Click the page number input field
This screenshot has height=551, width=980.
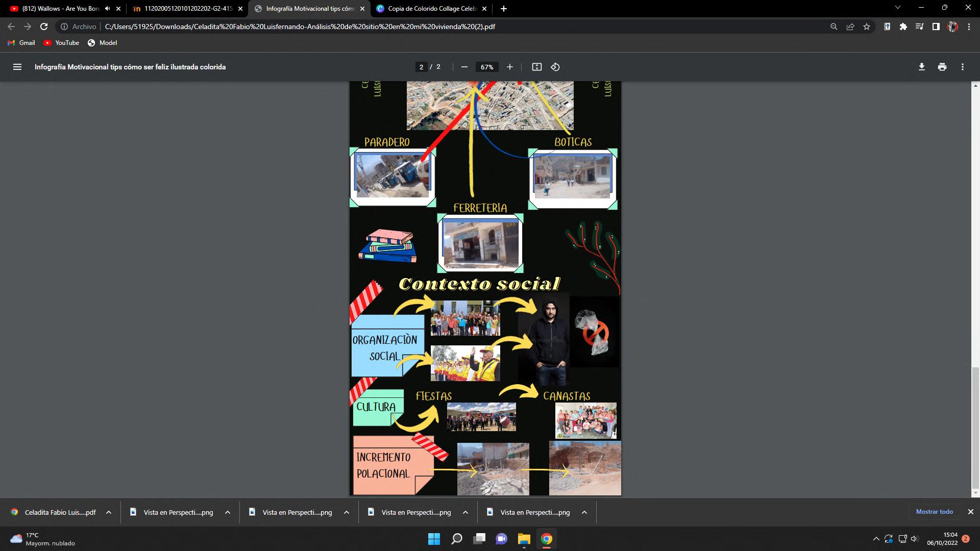point(421,67)
